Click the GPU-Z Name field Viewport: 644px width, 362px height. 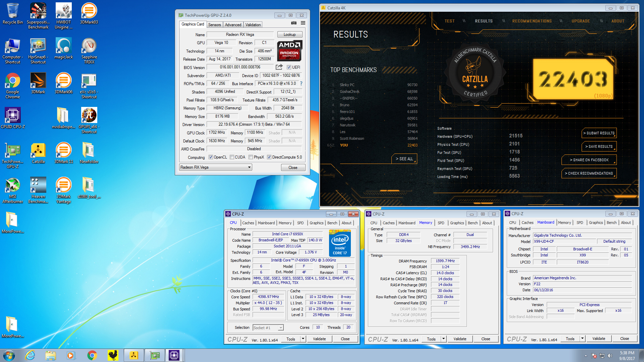coord(240,35)
